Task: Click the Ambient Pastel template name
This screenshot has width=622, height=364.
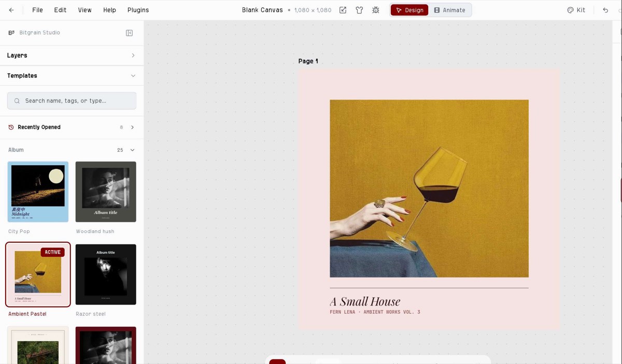Action: 27,314
